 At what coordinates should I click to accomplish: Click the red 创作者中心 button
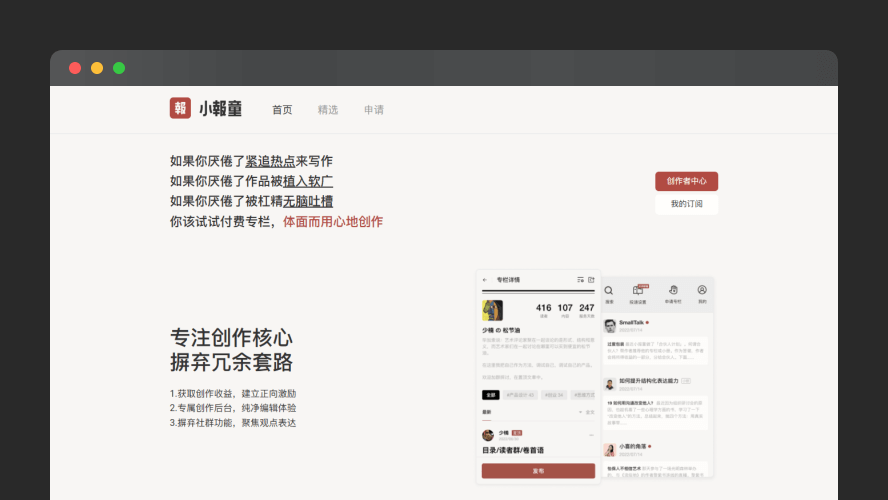pos(686,181)
